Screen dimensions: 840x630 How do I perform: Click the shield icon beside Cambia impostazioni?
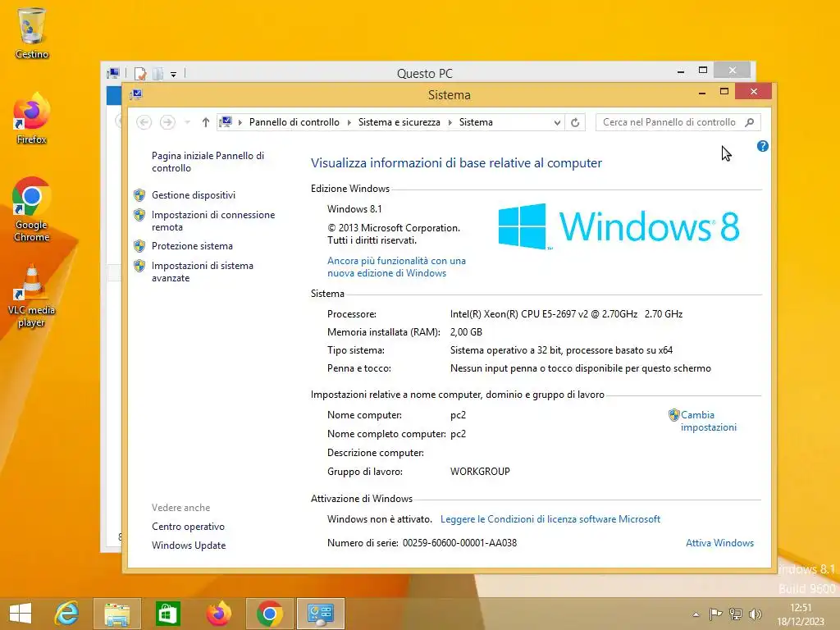[x=674, y=414]
